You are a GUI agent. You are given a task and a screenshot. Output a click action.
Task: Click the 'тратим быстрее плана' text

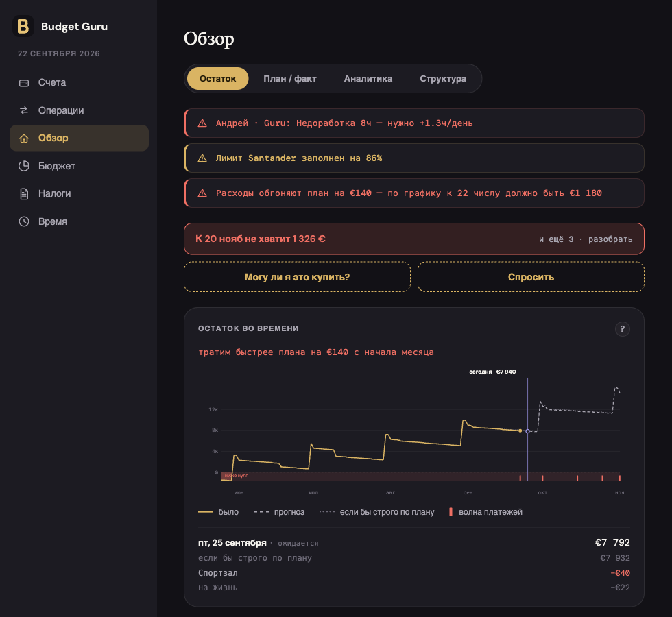(316, 352)
